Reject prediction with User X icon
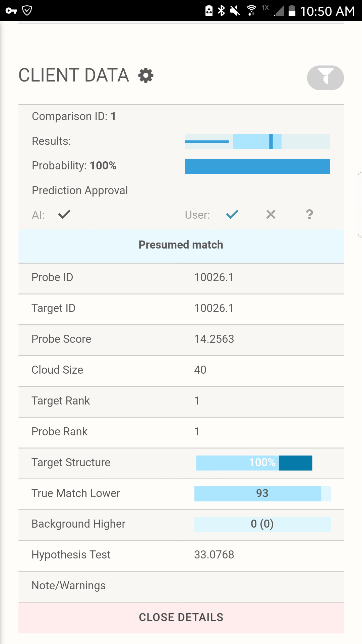The height and width of the screenshot is (644, 362). coord(271,214)
